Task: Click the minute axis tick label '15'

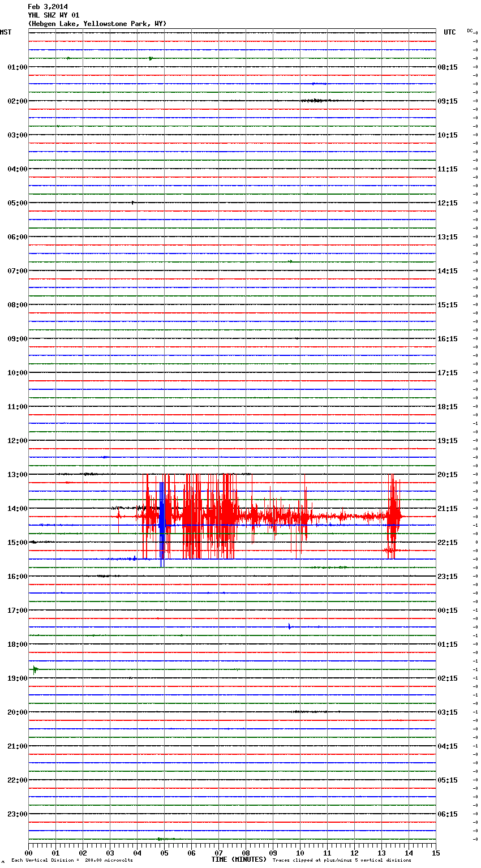Action: click(436, 853)
